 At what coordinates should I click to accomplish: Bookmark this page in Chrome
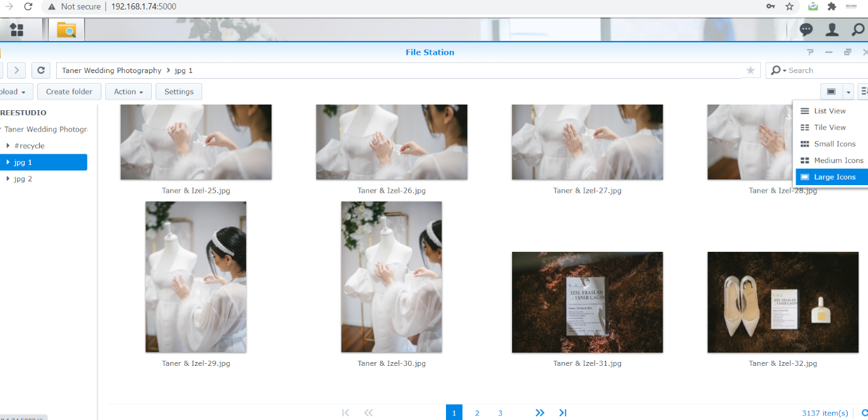[x=789, y=6]
